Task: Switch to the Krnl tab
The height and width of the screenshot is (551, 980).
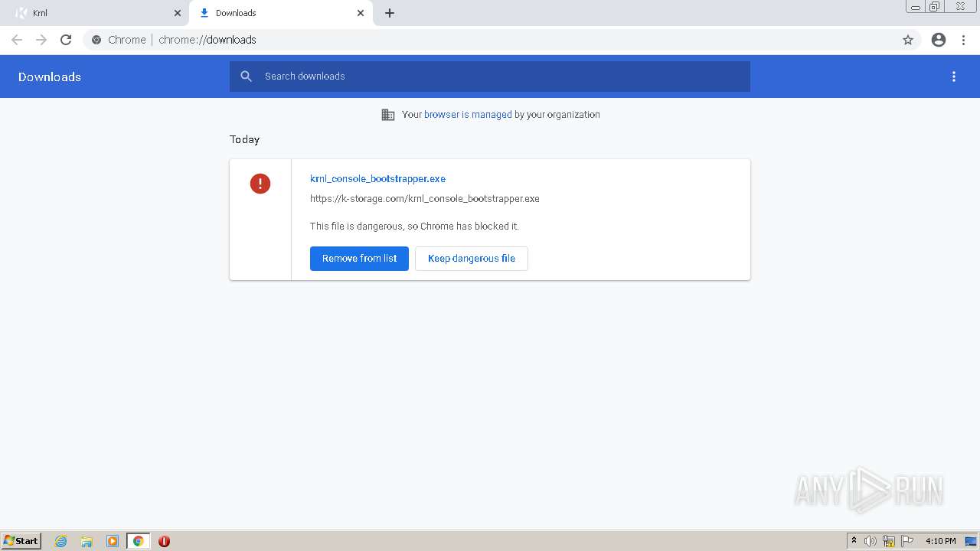Action: click(95, 13)
